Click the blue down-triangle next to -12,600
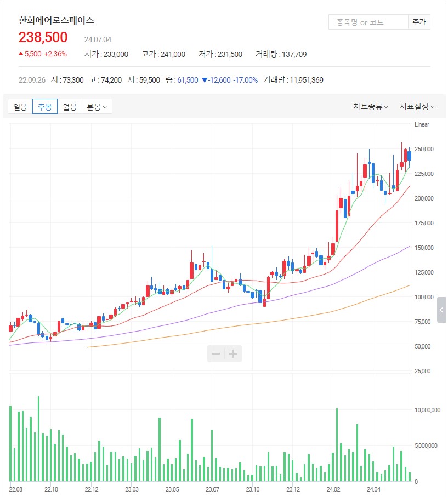The width and height of the screenshot is (448, 497). click(205, 80)
